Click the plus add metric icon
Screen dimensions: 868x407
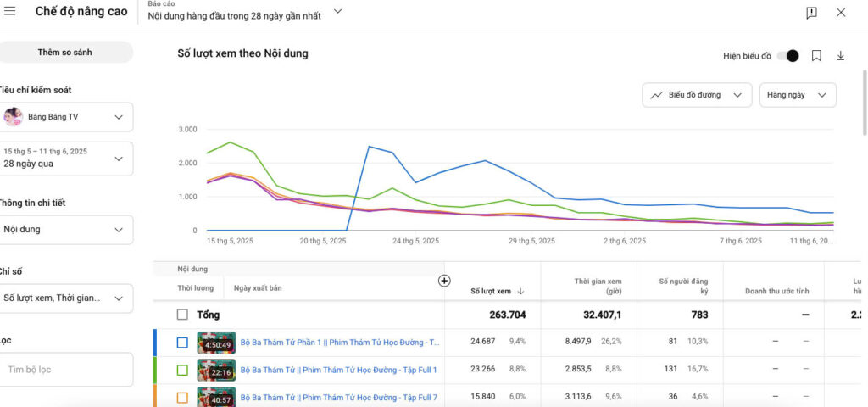coord(444,281)
